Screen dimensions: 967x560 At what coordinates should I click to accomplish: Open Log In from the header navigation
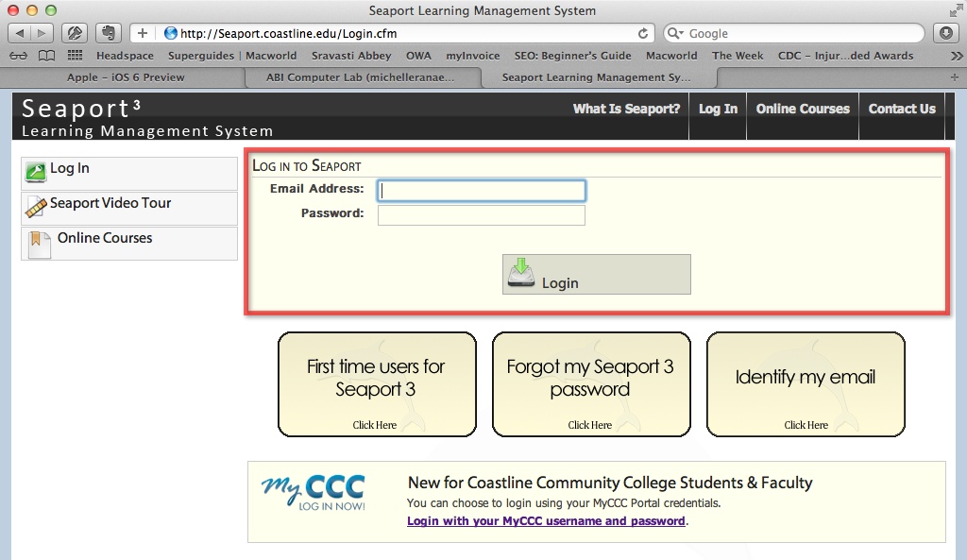[x=718, y=109]
